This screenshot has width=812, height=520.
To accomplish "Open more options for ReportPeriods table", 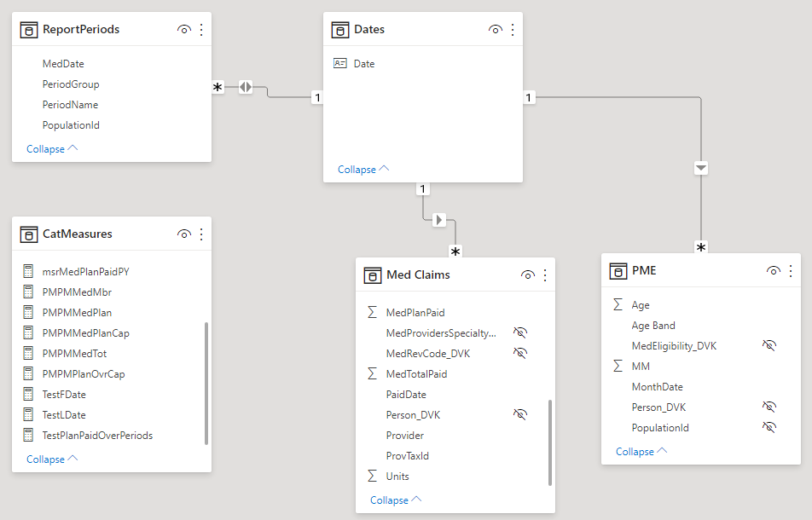I will [x=201, y=30].
